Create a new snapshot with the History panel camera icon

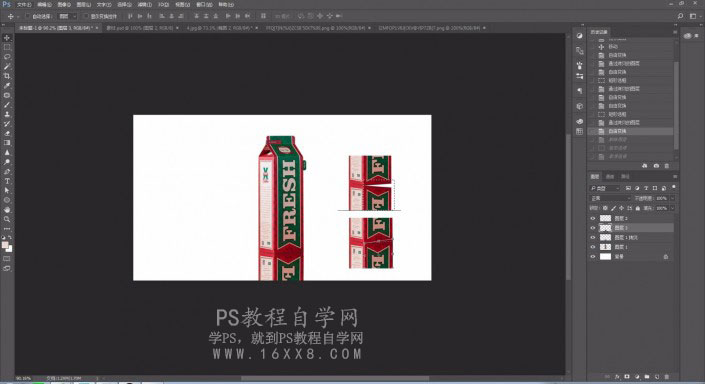click(x=656, y=166)
